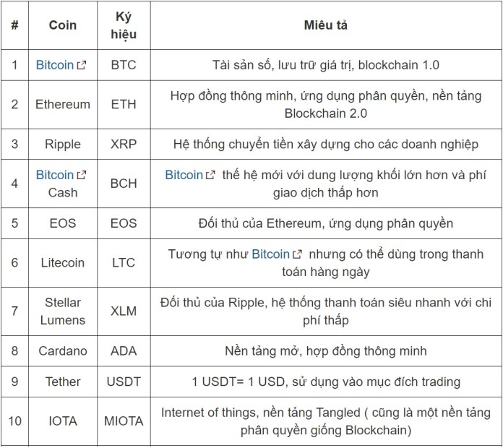Open Bitcoin link in BCH description
Image resolution: width=503 pixels, height=448 pixels.
(x=184, y=175)
